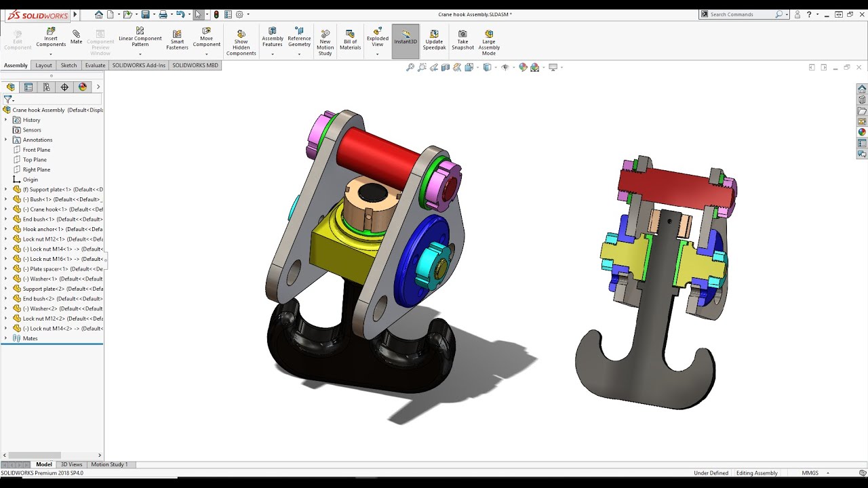Open the Evaluate tab
The height and width of the screenshot is (488, 868).
[95, 65]
